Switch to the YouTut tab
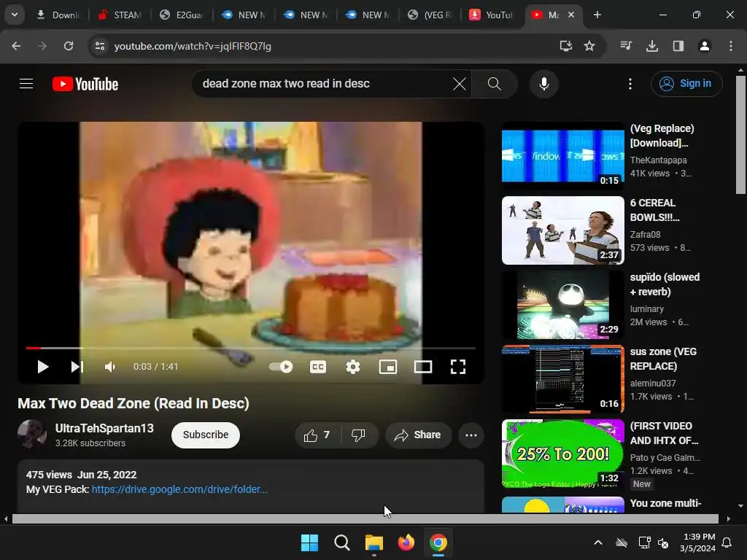747x560 pixels. click(x=492, y=15)
